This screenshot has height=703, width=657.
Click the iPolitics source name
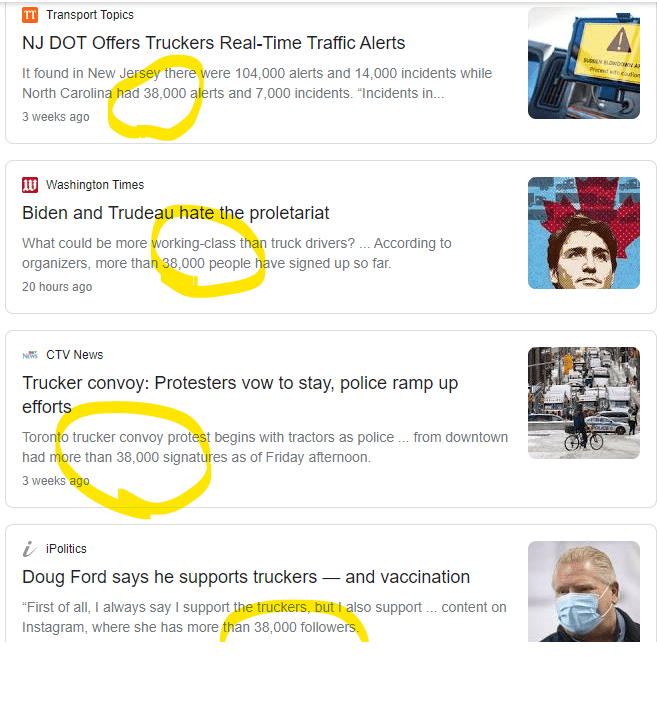point(66,549)
